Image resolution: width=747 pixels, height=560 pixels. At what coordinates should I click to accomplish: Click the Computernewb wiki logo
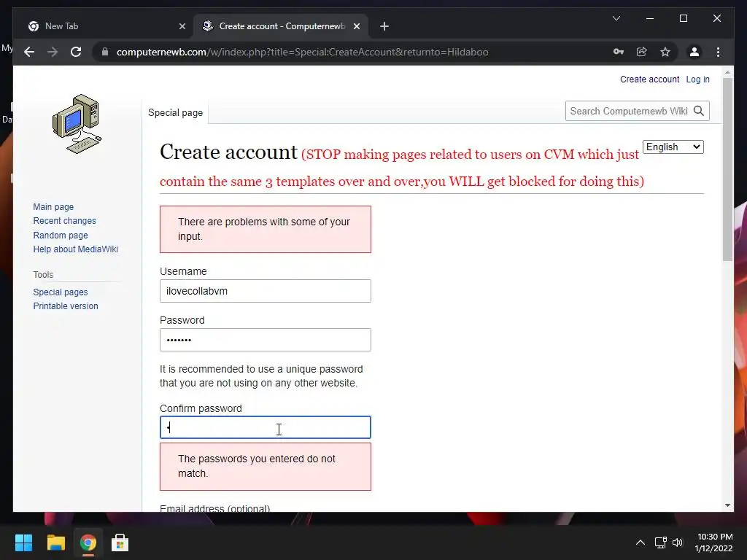[x=77, y=124]
